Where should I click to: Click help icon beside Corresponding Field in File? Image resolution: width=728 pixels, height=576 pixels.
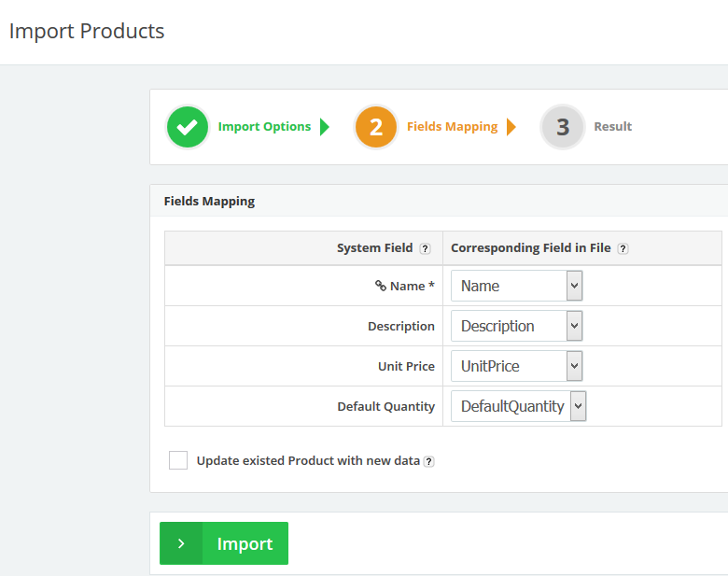[x=623, y=249]
